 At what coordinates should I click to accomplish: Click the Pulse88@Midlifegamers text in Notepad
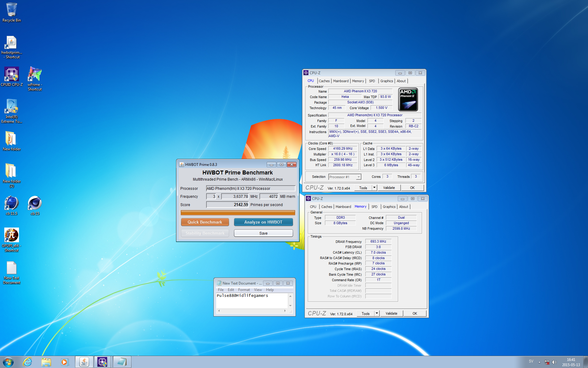point(242,296)
